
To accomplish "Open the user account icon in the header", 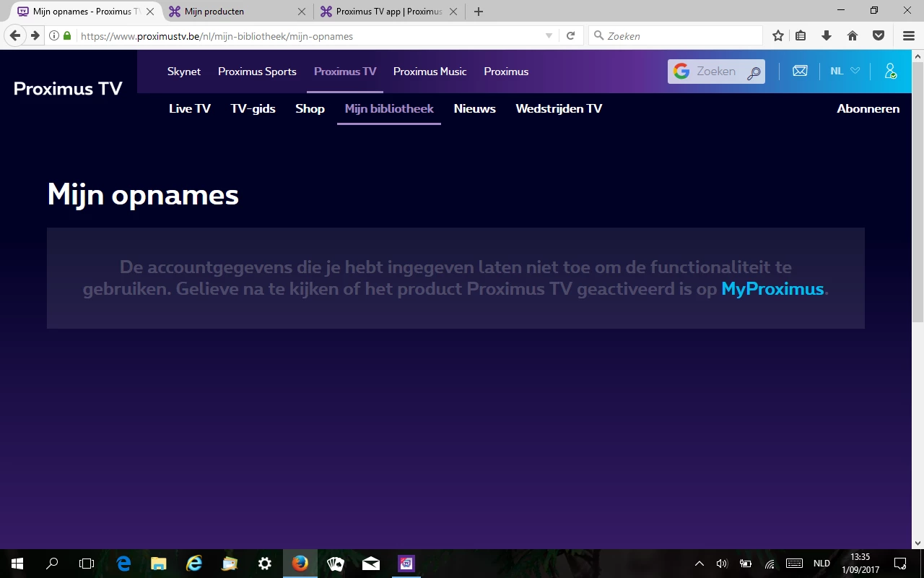I will (x=891, y=71).
